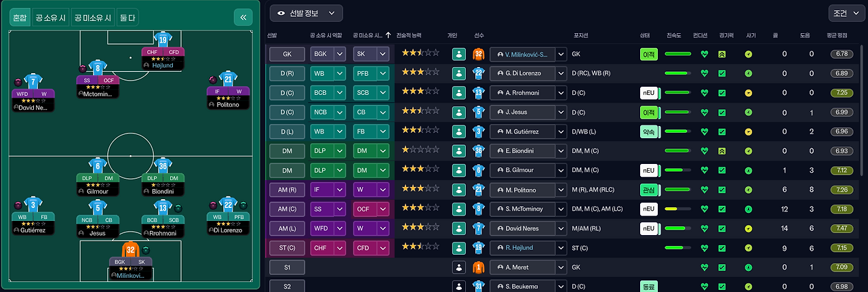Click the GK position slot button

coord(286,54)
